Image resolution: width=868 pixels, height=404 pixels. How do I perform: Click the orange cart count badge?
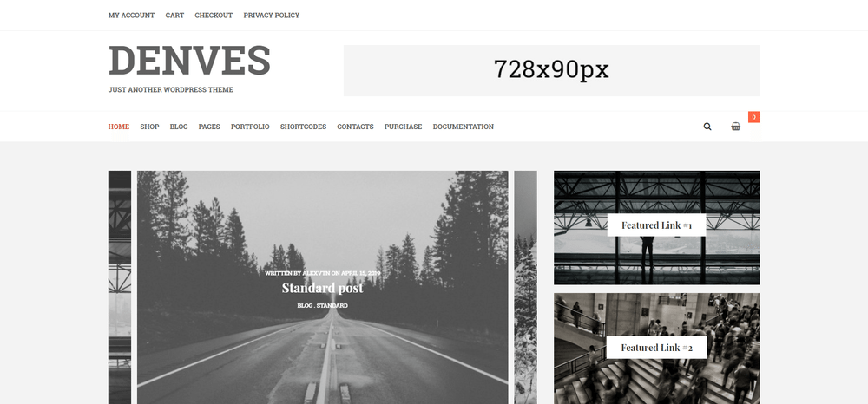pos(753,117)
